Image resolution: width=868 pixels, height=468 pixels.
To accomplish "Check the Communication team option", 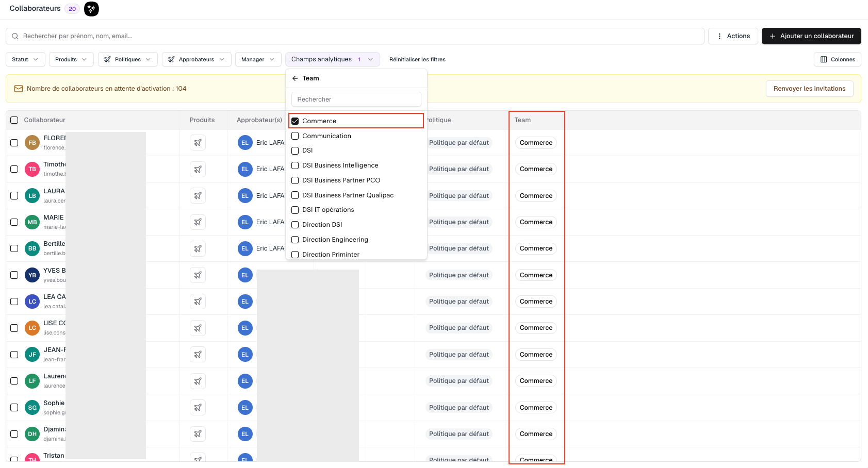I will click(x=295, y=136).
